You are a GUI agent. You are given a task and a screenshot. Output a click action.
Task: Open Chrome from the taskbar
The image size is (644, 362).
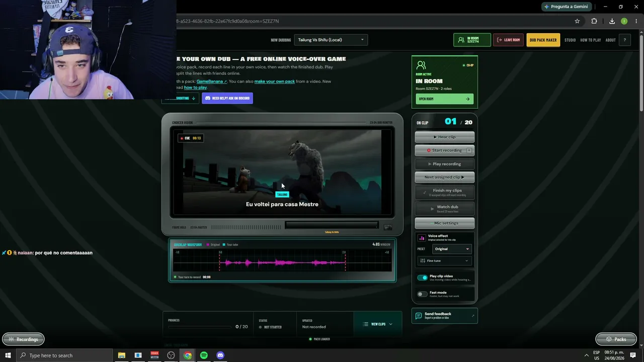pos(187,355)
